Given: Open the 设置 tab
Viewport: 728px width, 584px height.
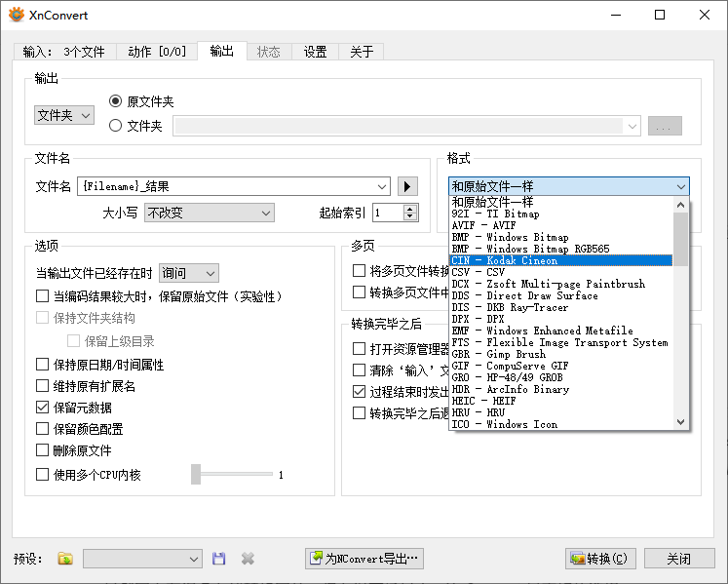Looking at the screenshot, I should (315, 52).
